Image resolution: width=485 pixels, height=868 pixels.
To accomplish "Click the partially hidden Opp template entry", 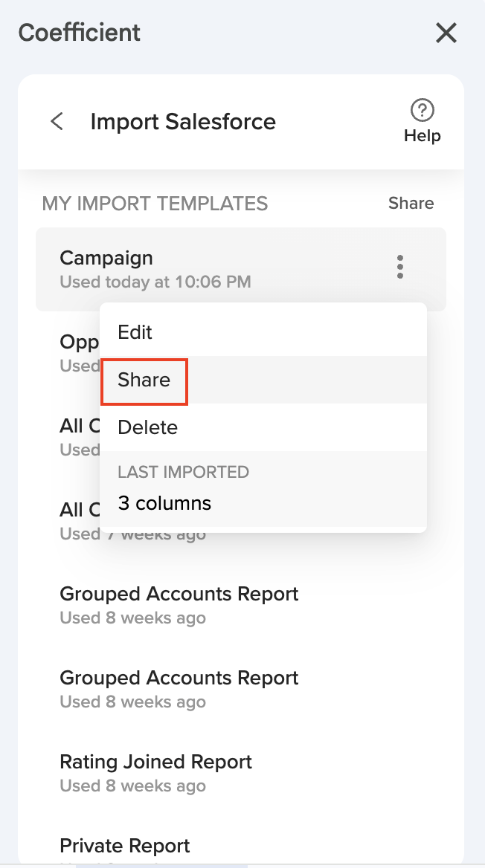I will click(79, 342).
